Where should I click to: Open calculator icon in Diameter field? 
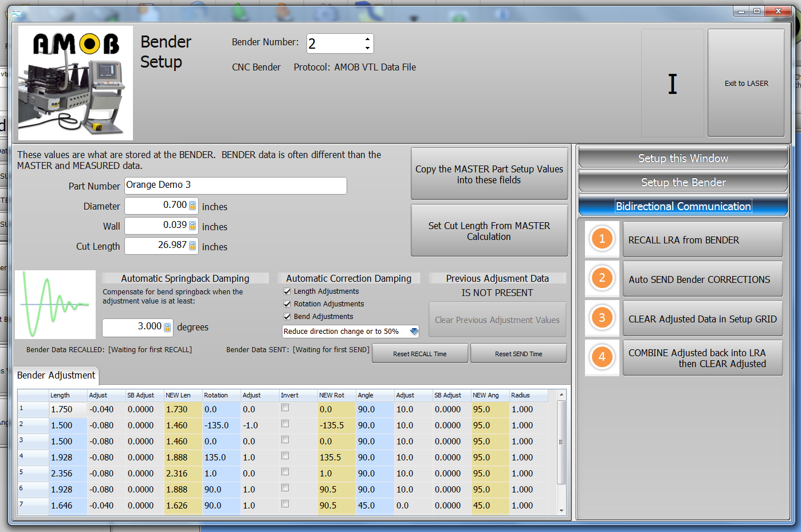pos(193,206)
